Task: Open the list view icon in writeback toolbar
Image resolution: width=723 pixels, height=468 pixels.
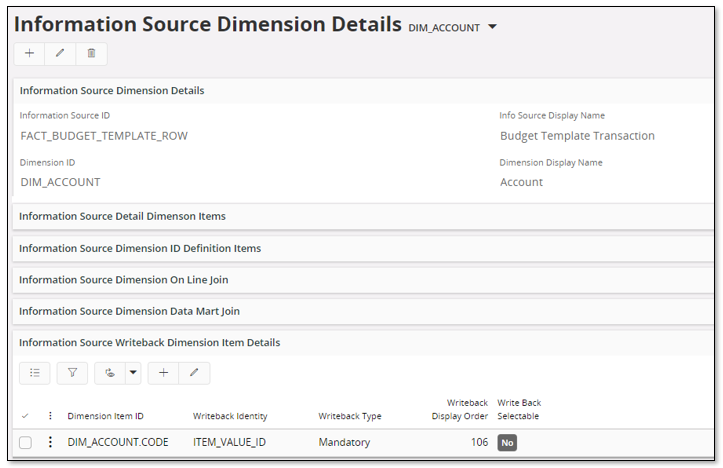Action: click(34, 373)
